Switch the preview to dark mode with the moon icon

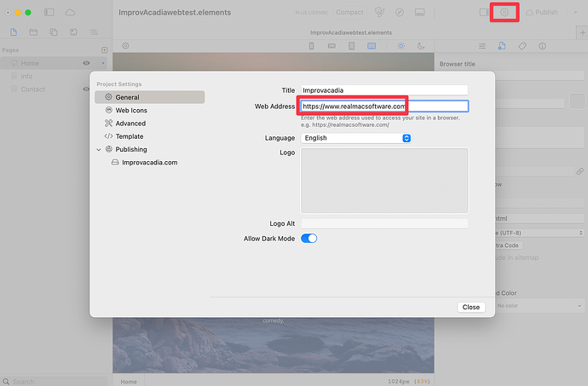[x=421, y=46]
